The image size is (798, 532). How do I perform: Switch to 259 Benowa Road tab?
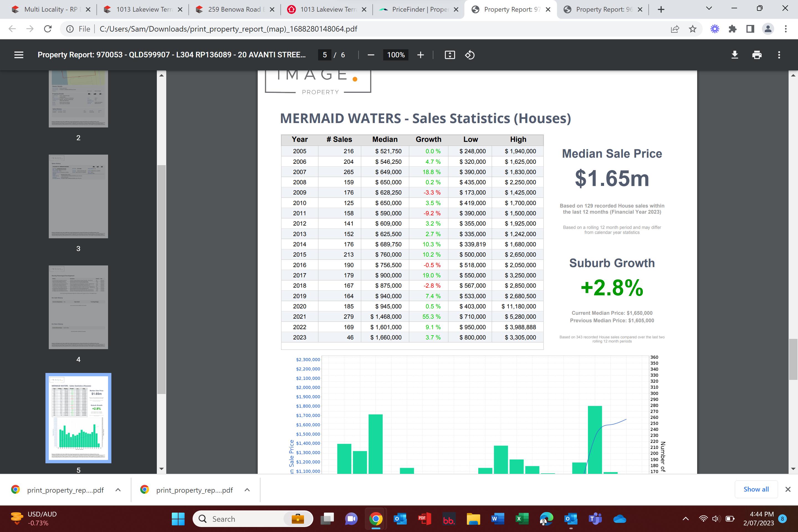pos(234,9)
